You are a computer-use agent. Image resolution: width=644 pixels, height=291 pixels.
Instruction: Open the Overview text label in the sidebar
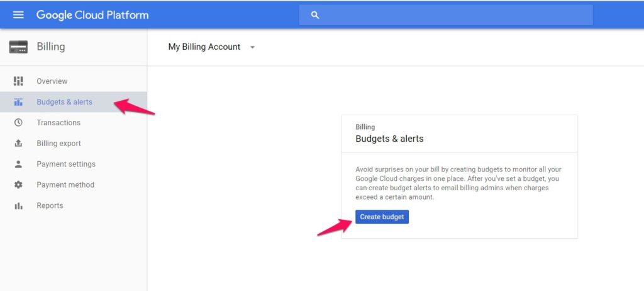[x=52, y=81]
